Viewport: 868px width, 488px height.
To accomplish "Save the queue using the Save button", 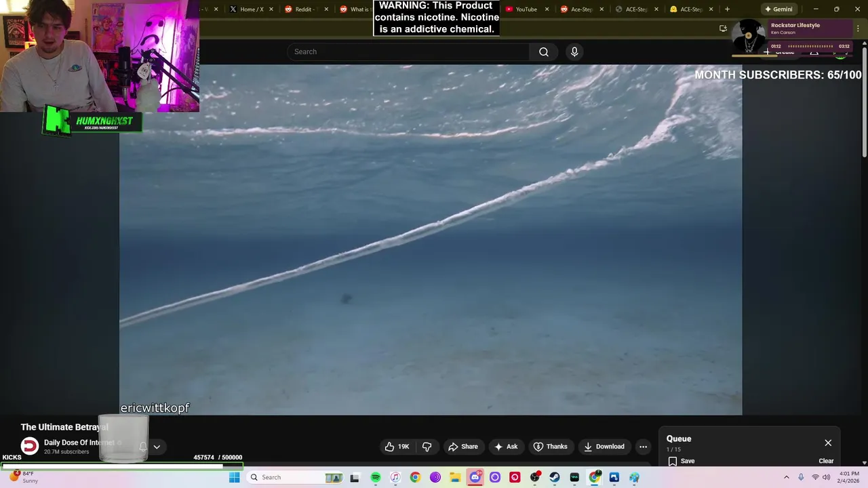I will pos(682,461).
